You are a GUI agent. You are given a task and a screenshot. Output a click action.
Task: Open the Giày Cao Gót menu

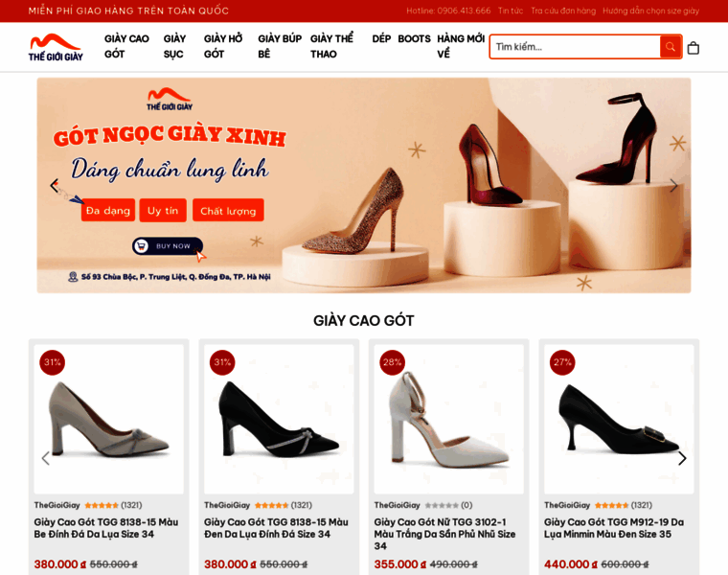[126, 46]
